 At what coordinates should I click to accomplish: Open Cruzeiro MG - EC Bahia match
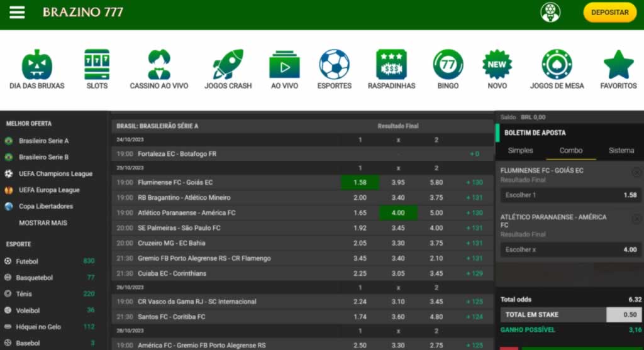click(171, 243)
